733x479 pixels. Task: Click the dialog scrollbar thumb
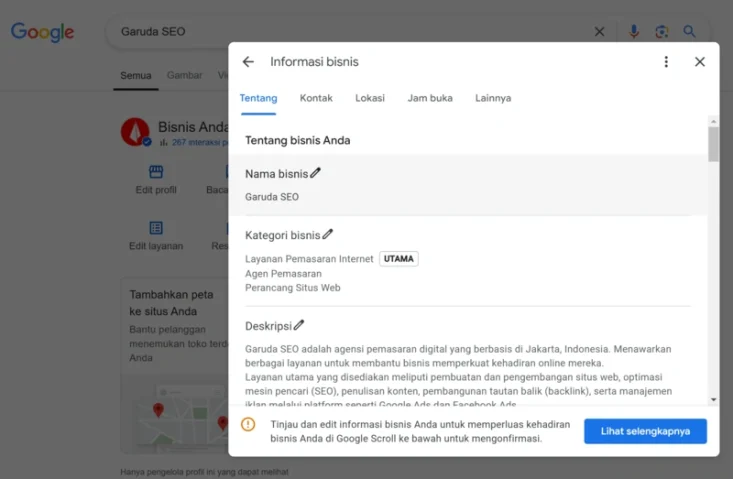coord(713,144)
